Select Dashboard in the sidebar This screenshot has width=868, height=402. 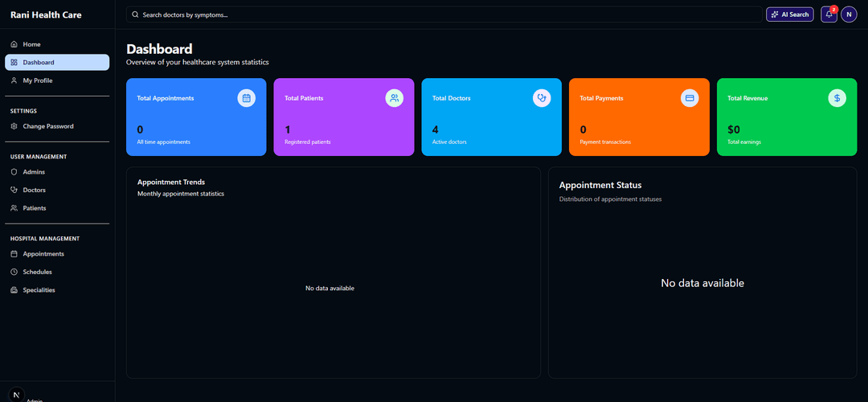click(x=39, y=63)
